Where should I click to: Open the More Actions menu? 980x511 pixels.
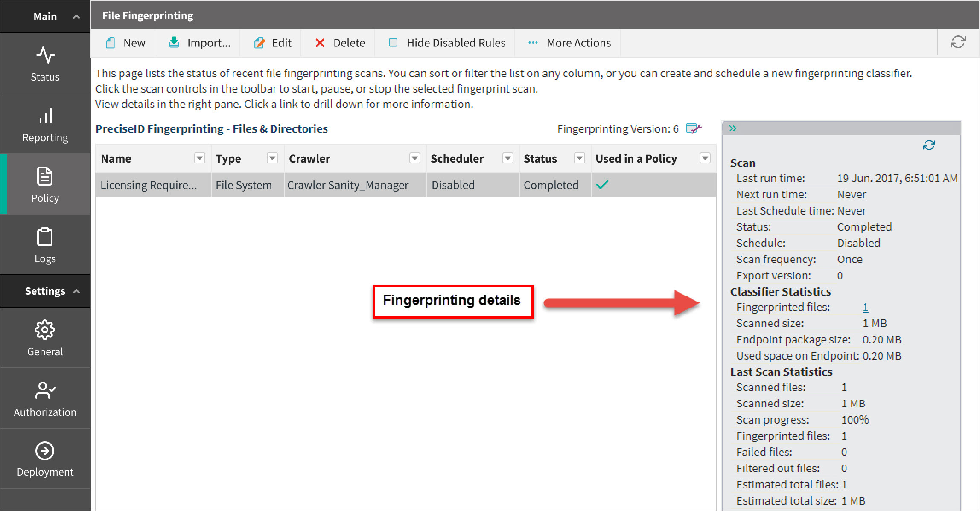(569, 43)
